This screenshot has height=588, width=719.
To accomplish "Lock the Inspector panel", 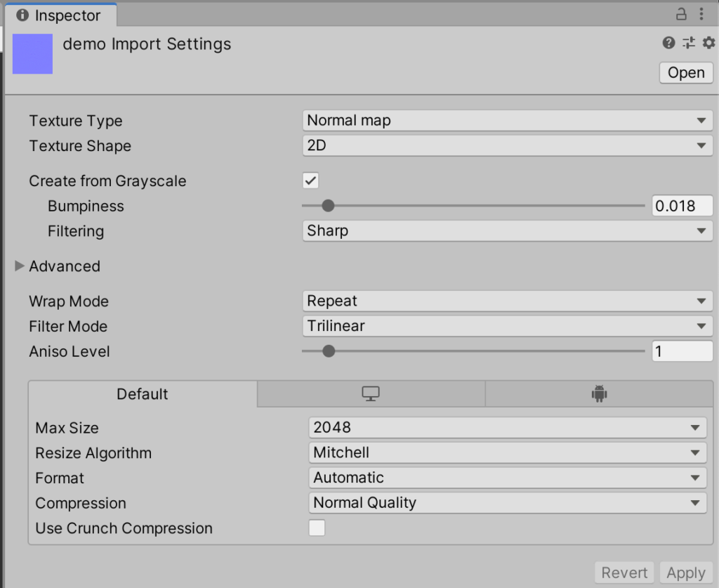I will [x=681, y=14].
